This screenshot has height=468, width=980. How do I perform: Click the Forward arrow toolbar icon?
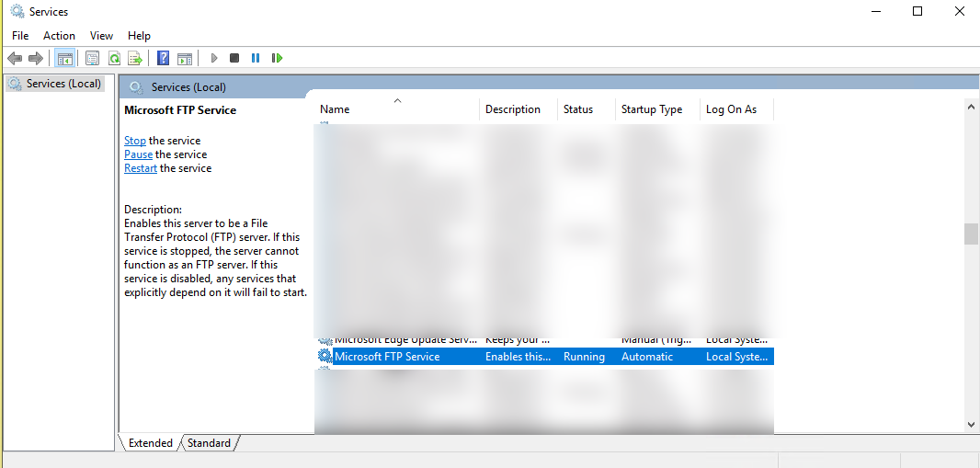[x=36, y=58]
